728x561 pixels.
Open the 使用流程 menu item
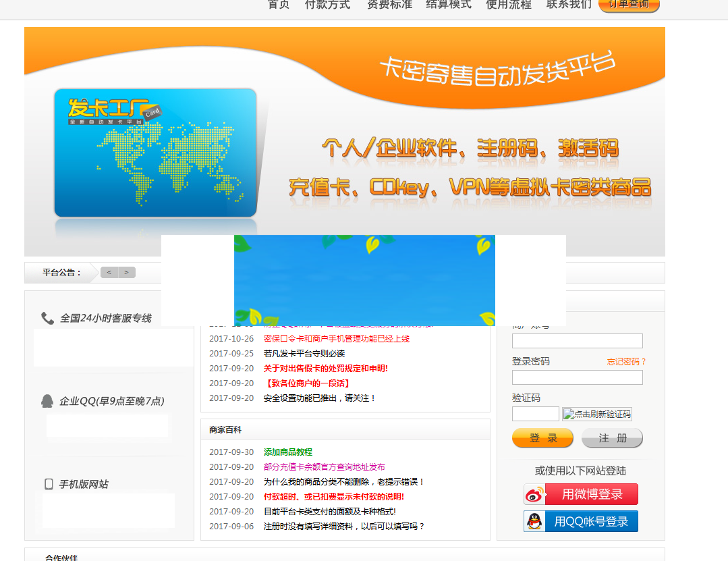coord(508,5)
